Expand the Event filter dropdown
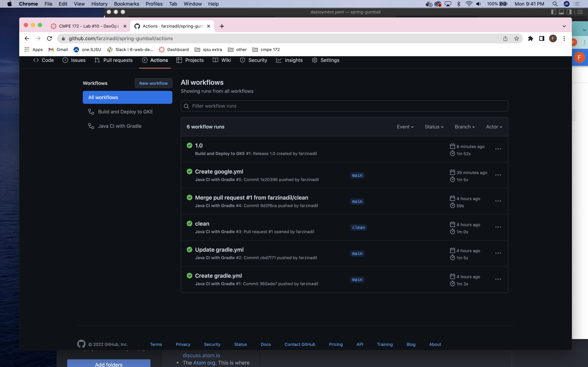This screenshot has height=367, width=588. pyautogui.click(x=405, y=127)
